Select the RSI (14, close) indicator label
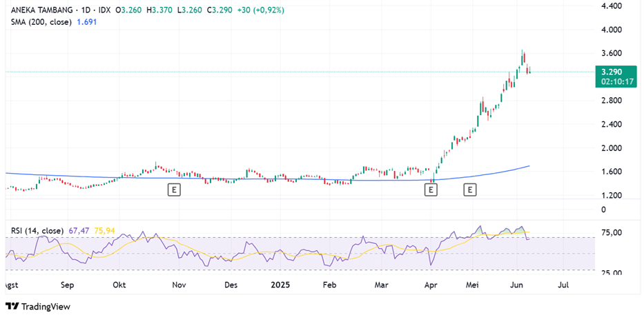 click(37, 231)
